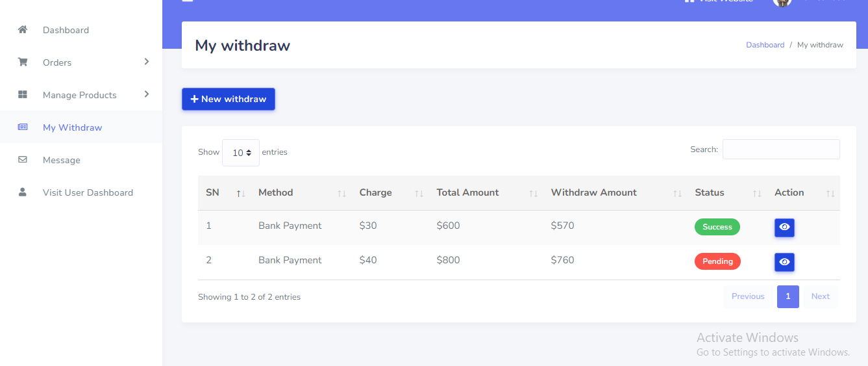Click the Orders shopping cart icon

(23, 62)
